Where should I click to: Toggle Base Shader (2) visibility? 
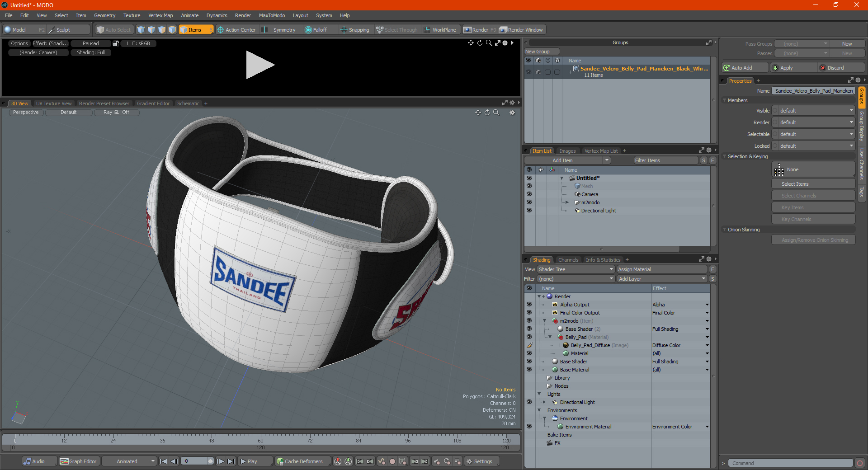point(529,329)
